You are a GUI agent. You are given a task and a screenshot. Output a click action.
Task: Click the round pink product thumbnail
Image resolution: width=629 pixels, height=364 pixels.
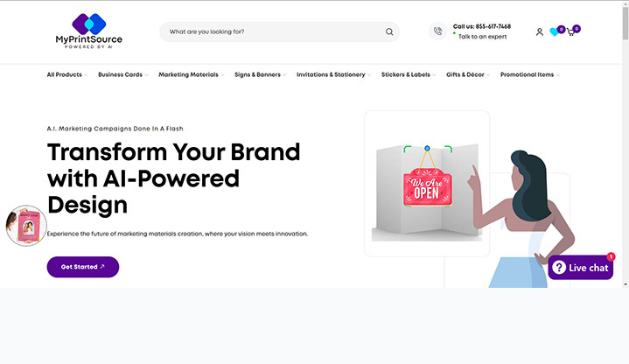(26, 226)
